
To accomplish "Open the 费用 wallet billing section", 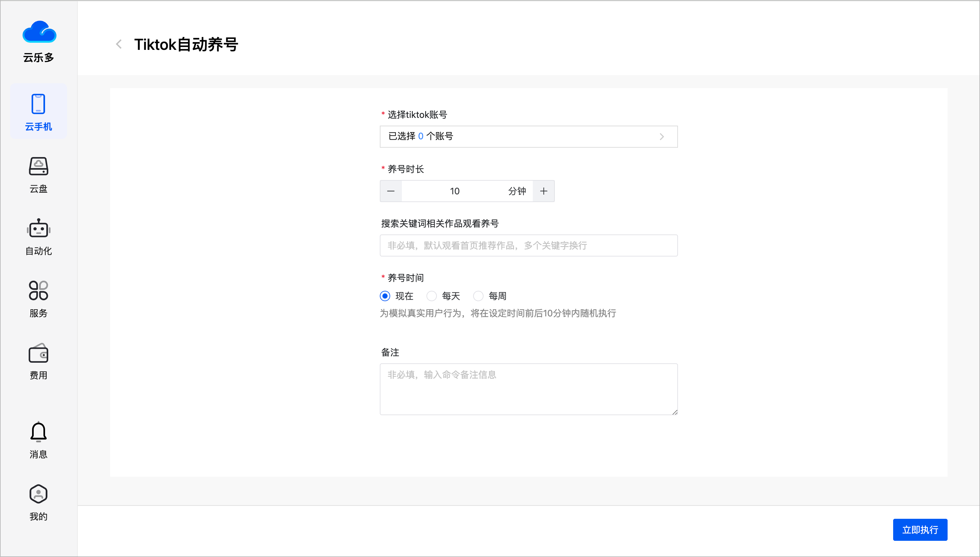I will click(39, 361).
